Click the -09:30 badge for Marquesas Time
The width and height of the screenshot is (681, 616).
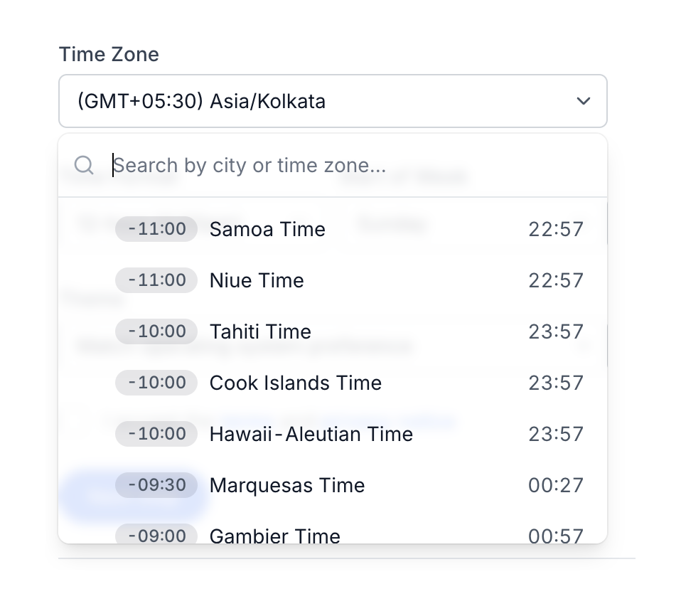click(x=156, y=485)
